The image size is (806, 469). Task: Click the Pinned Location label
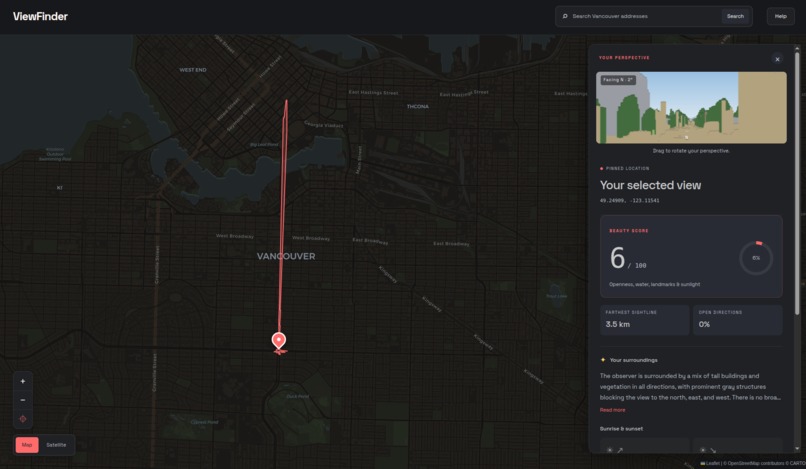(627, 168)
